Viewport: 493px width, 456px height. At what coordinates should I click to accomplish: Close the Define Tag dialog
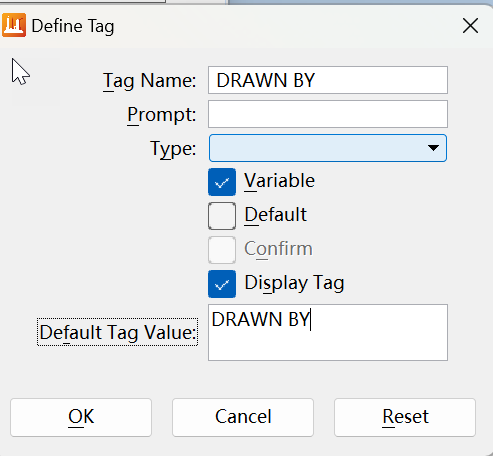point(470,26)
